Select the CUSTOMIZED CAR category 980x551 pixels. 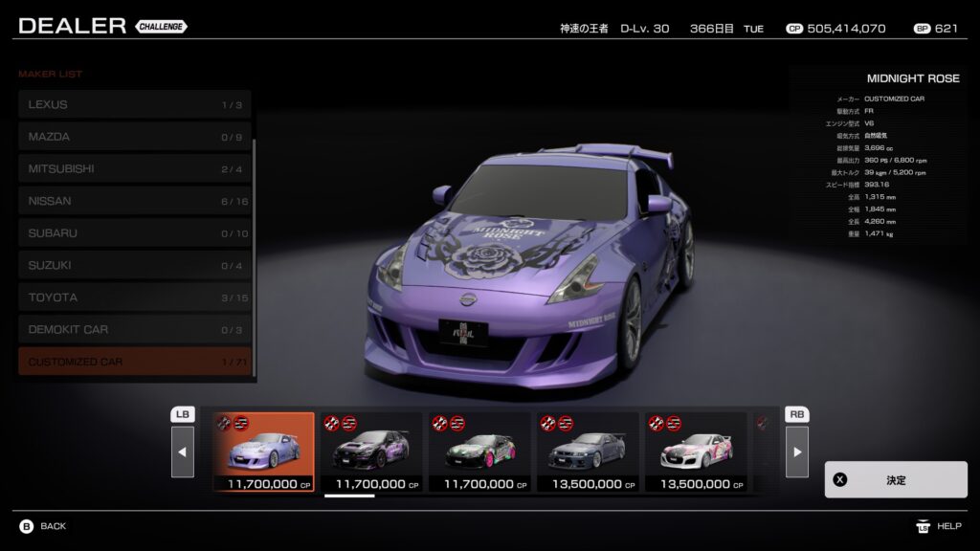[134, 362]
